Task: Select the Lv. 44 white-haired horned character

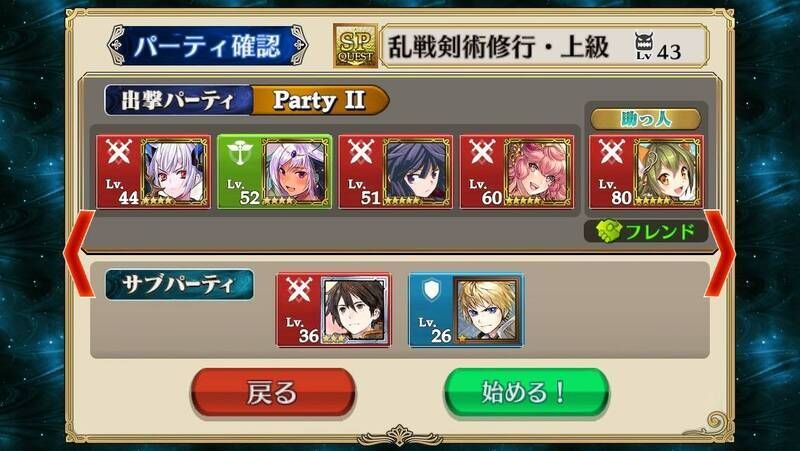Action: click(153, 171)
